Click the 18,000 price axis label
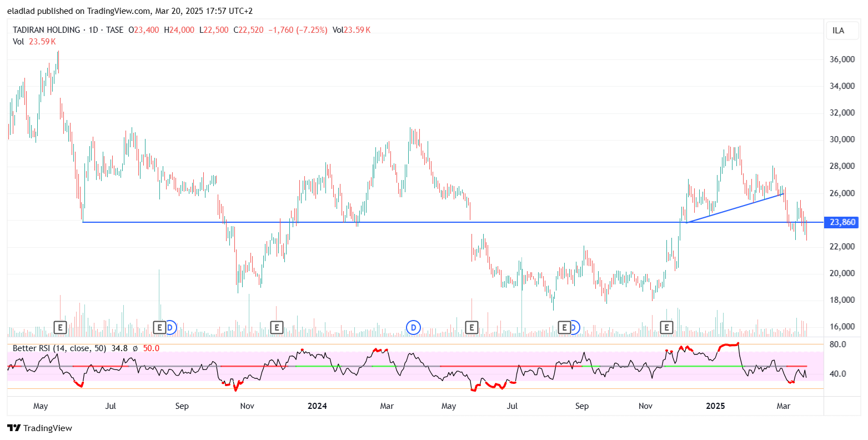The image size is (868, 440). pos(842,300)
